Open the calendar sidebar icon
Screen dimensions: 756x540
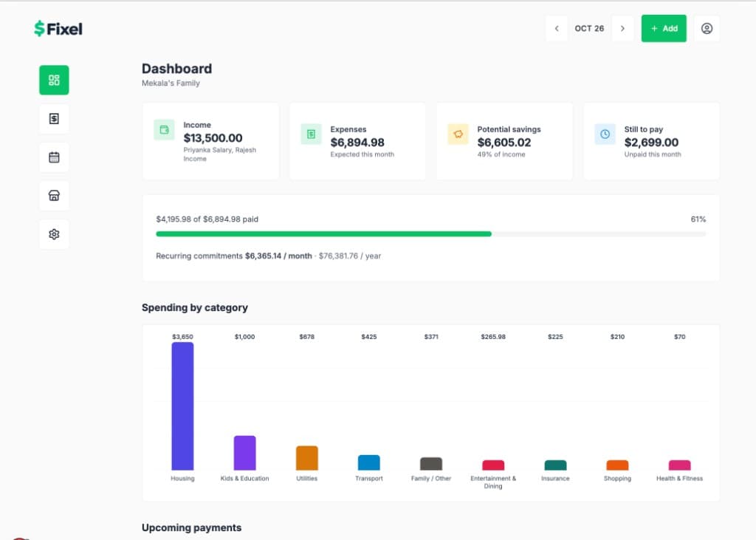click(54, 157)
